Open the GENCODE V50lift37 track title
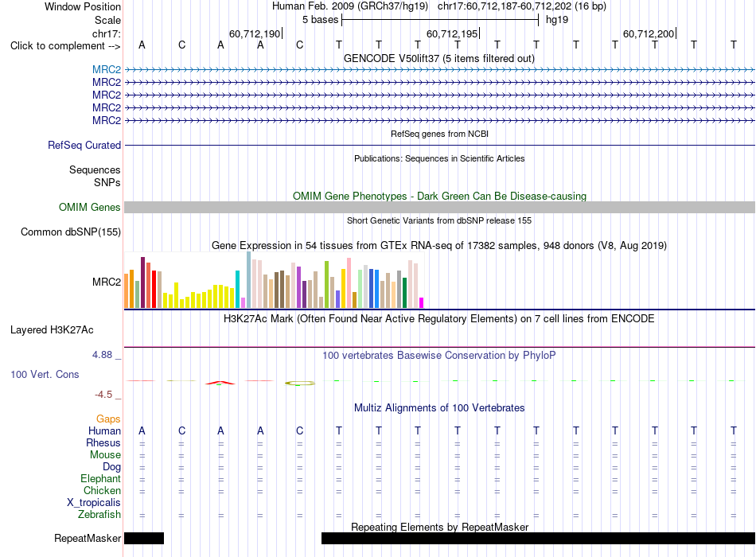This screenshot has width=756, height=557. (x=439, y=58)
